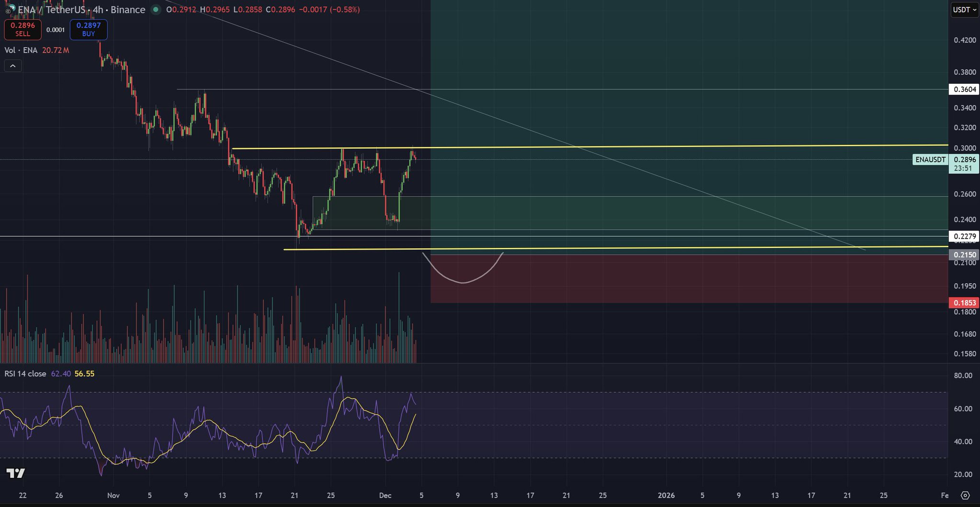The image size is (980, 507).
Task: Open chart settings hexagon gear icon
Action: [965, 495]
